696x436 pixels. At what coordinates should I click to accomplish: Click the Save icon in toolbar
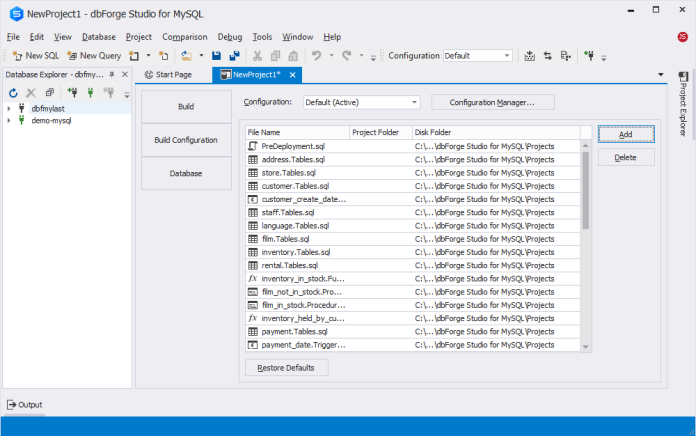pos(216,56)
